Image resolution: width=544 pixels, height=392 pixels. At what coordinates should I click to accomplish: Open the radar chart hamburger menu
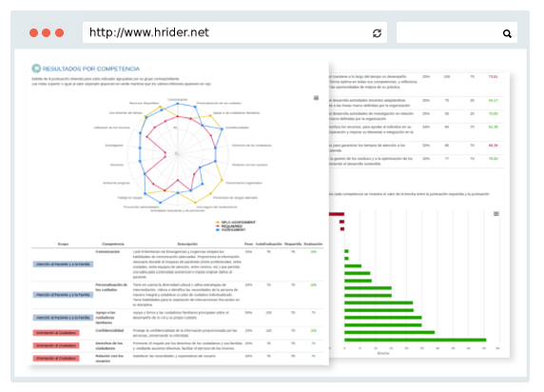point(316,98)
